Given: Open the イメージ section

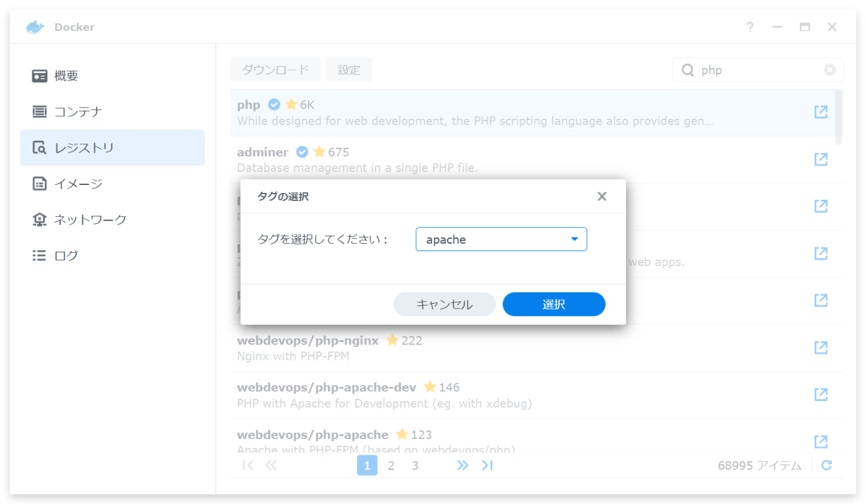Looking at the screenshot, I should 113,184.
